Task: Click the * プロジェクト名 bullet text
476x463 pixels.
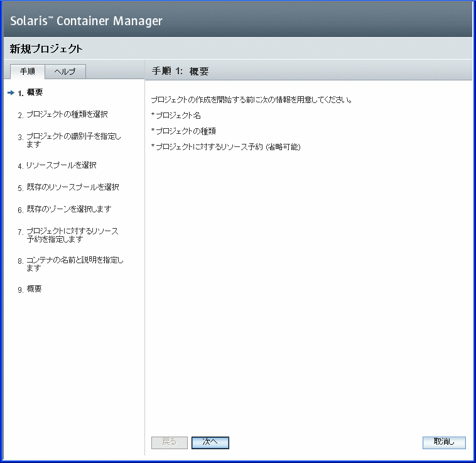Action: click(x=176, y=116)
